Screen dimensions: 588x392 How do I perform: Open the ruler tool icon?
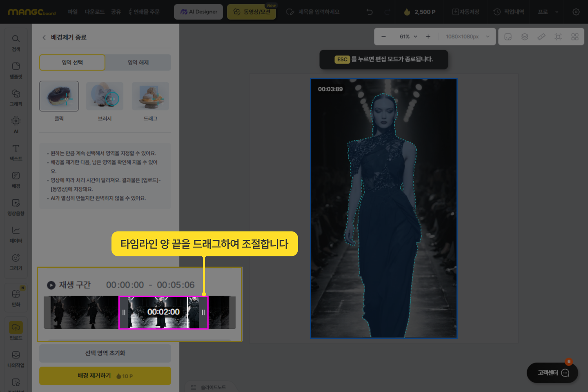541,37
